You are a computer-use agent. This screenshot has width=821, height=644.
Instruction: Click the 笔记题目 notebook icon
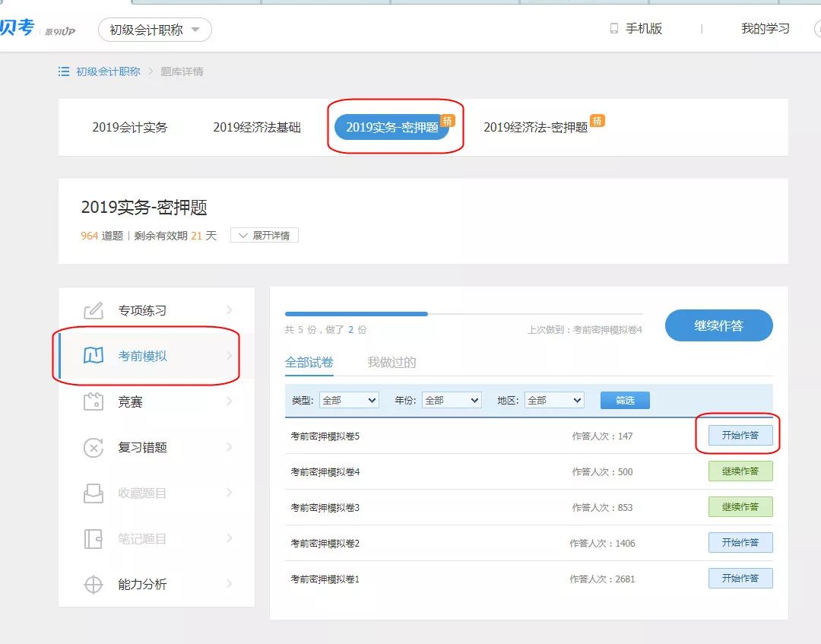94,539
